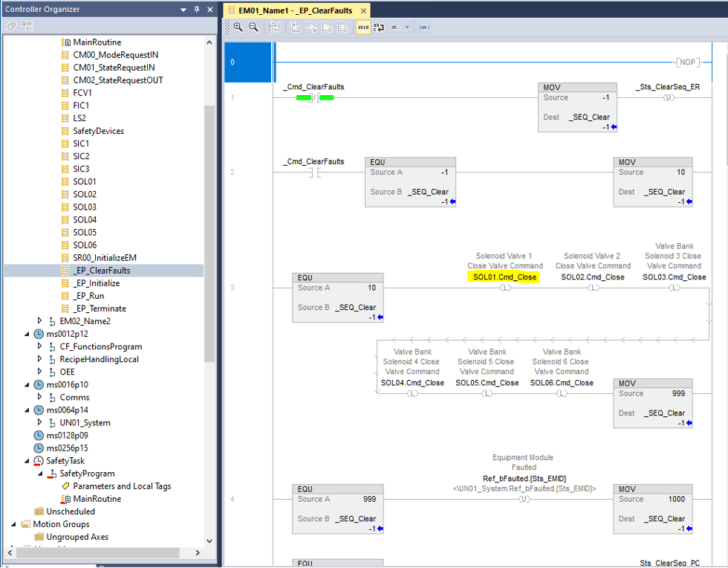
Task: Click ladder routine icon beside SafetyDevices
Action: [x=65, y=131]
